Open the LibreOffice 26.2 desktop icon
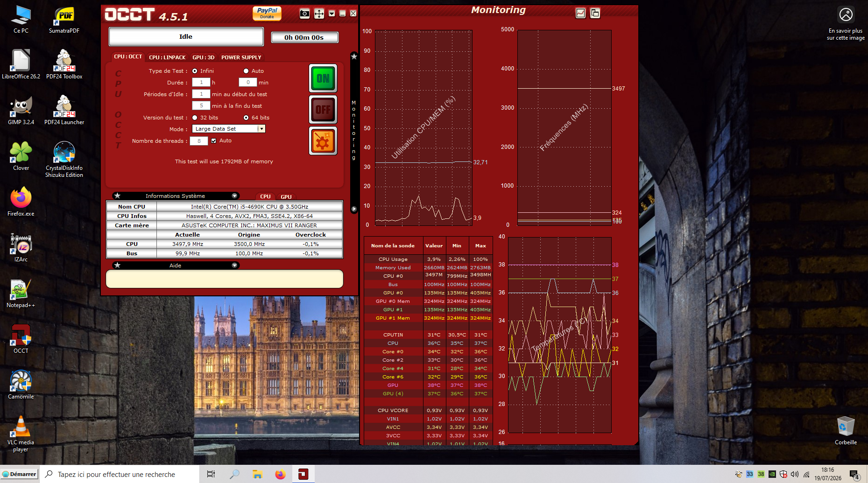Screen dimensions: 868x483 (x=21, y=64)
